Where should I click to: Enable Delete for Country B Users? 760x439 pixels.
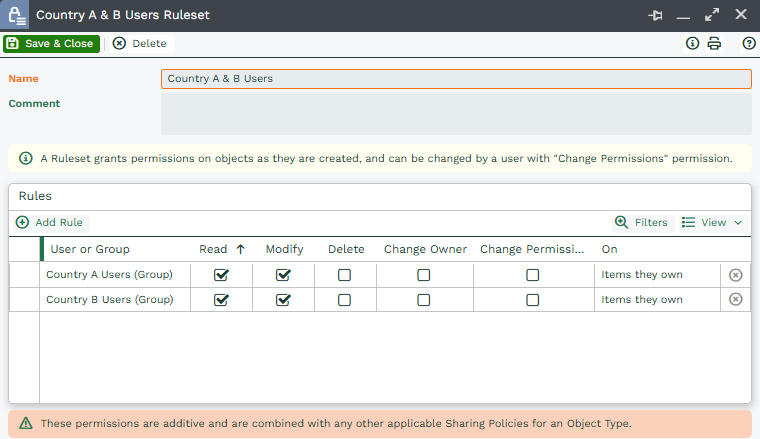point(344,299)
